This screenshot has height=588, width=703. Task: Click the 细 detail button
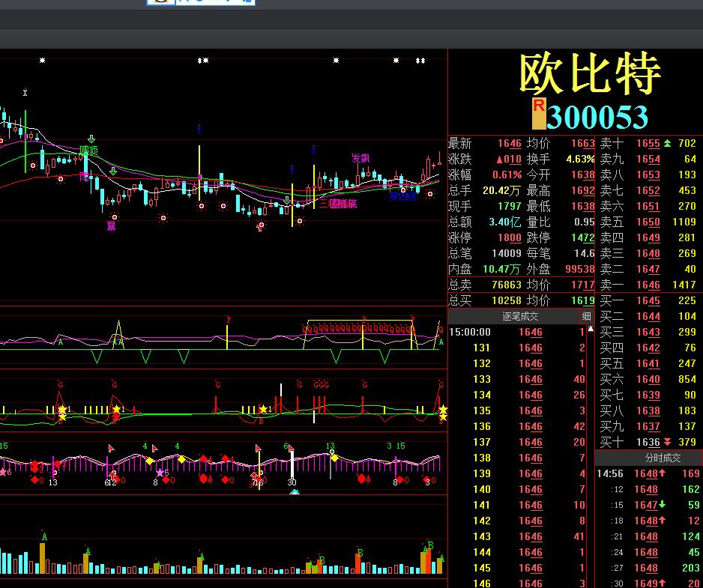coord(586,316)
